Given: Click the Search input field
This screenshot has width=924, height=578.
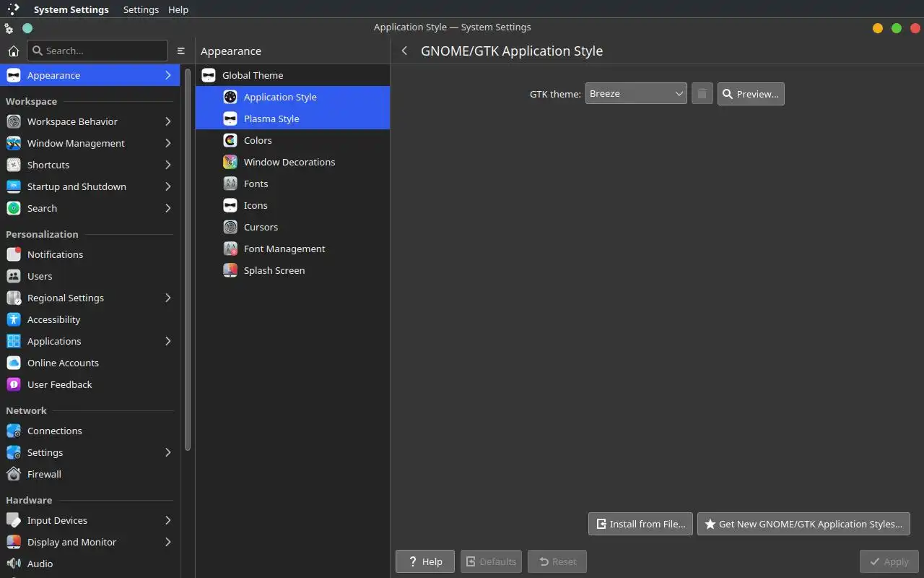Looking at the screenshot, I should (97, 51).
